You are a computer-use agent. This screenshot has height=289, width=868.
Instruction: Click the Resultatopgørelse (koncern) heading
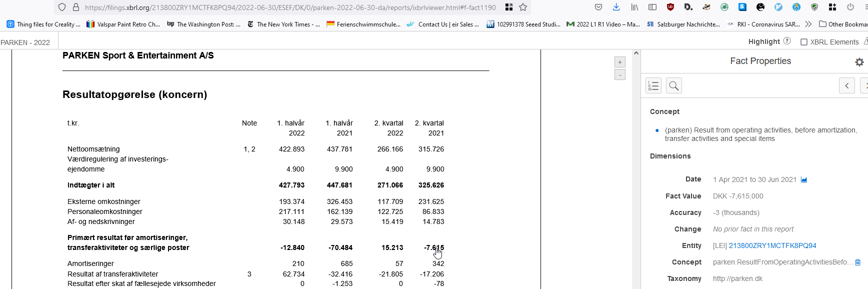click(134, 94)
